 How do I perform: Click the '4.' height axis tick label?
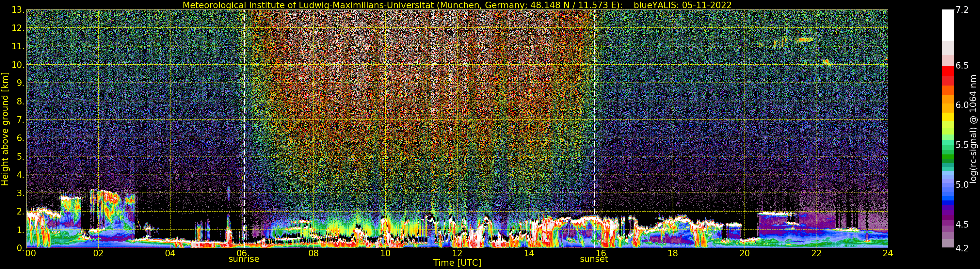coord(21,175)
